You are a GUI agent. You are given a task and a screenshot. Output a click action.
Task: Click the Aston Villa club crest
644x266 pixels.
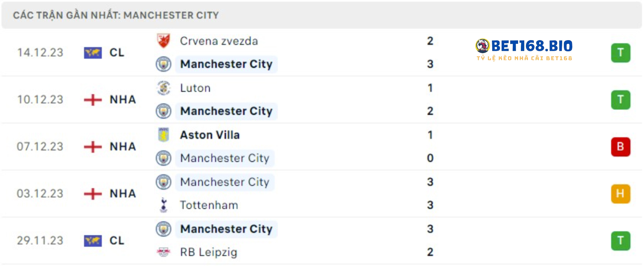[x=163, y=135]
